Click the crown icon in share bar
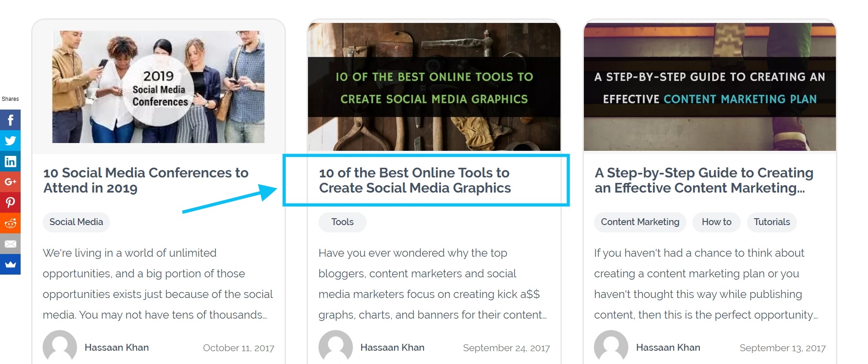The height and width of the screenshot is (364, 868). pos(10,265)
